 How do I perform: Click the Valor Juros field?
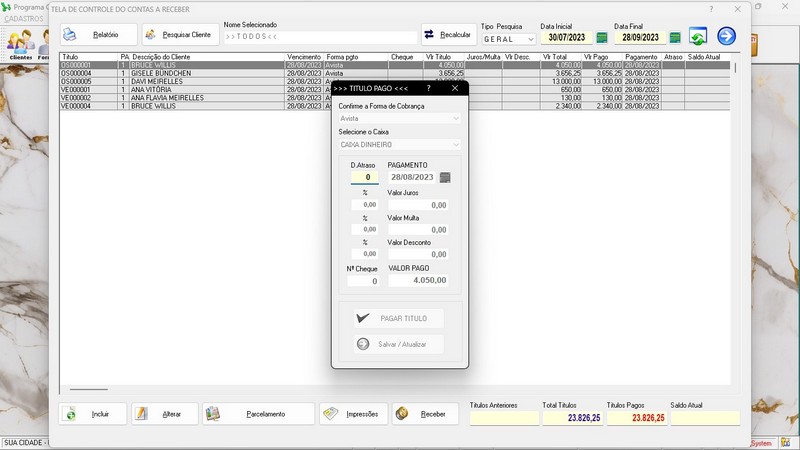click(x=418, y=205)
